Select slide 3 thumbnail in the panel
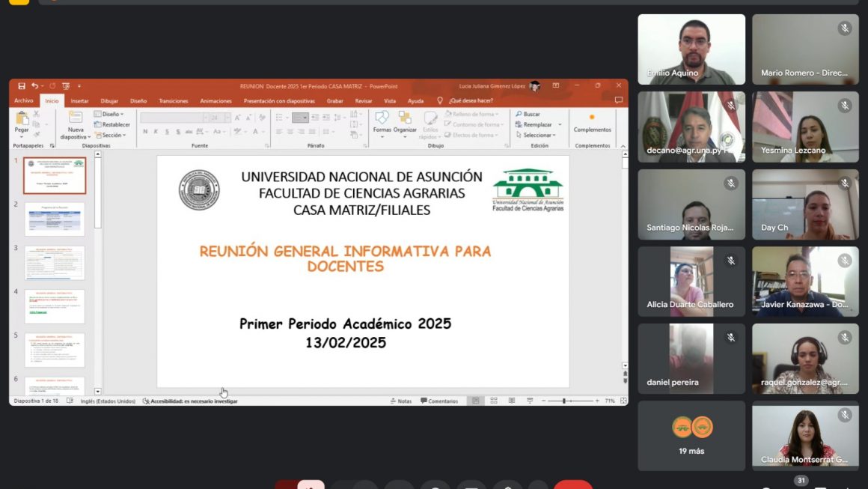This screenshot has height=489, width=868. click(55, 263)
